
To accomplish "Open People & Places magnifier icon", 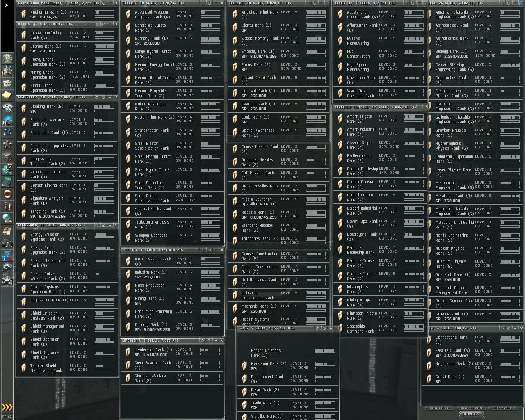I will [7, 71].
